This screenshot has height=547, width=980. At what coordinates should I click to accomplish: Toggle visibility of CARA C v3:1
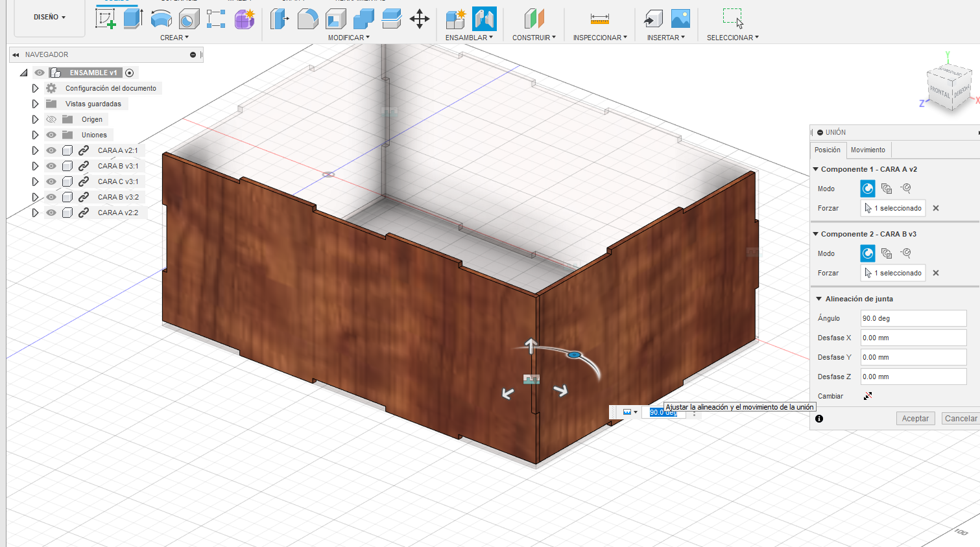click(51, 181)
